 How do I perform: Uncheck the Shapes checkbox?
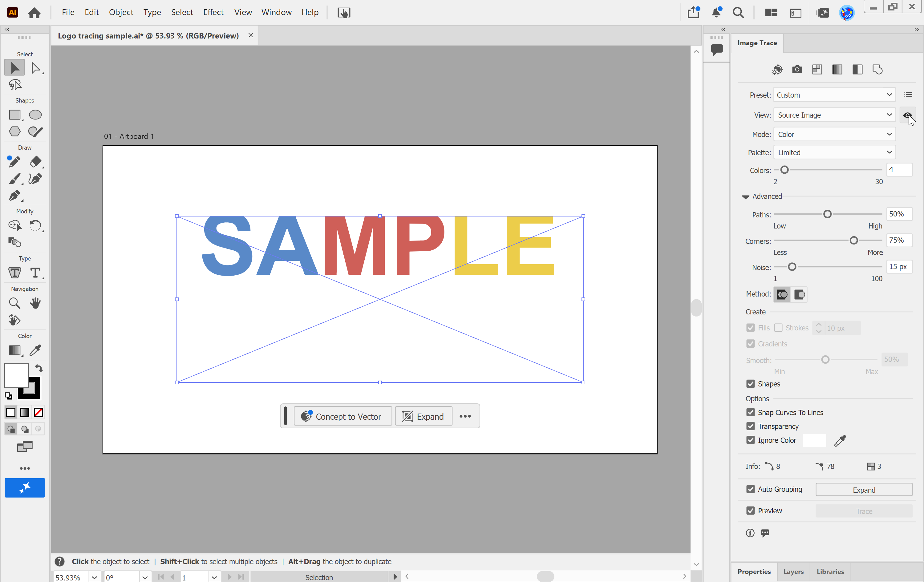tap(751, 384)
